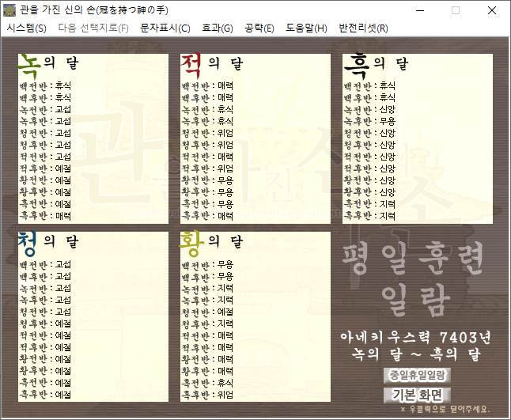Open the 효과(G) menu

(218, 28)
